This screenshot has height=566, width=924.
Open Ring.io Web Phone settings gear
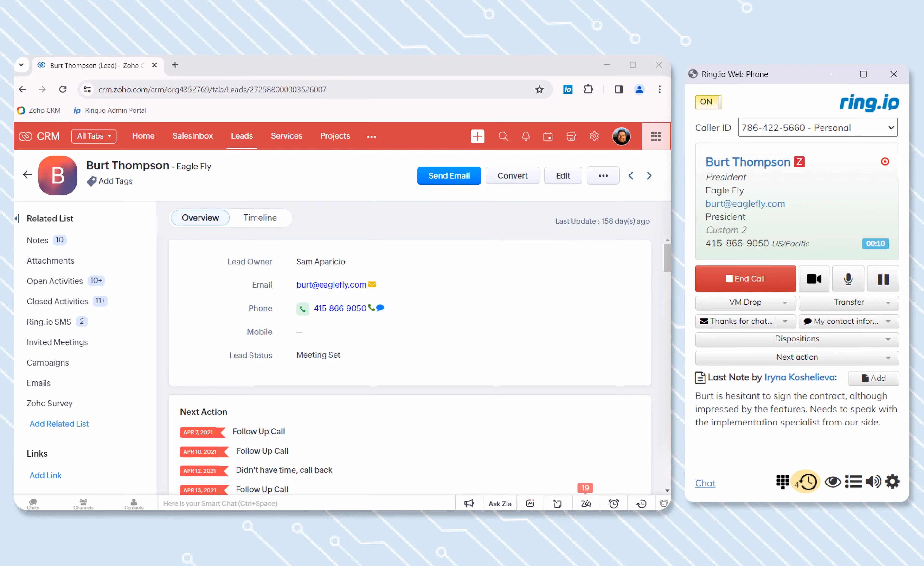892,482
